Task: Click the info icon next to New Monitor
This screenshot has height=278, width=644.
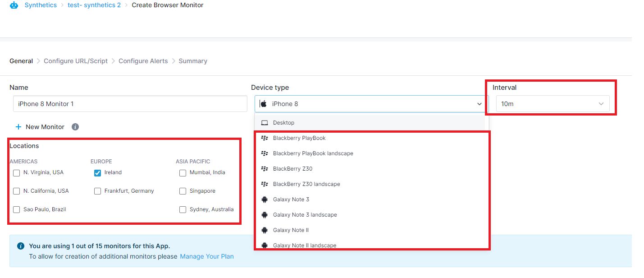Action: 75,127
